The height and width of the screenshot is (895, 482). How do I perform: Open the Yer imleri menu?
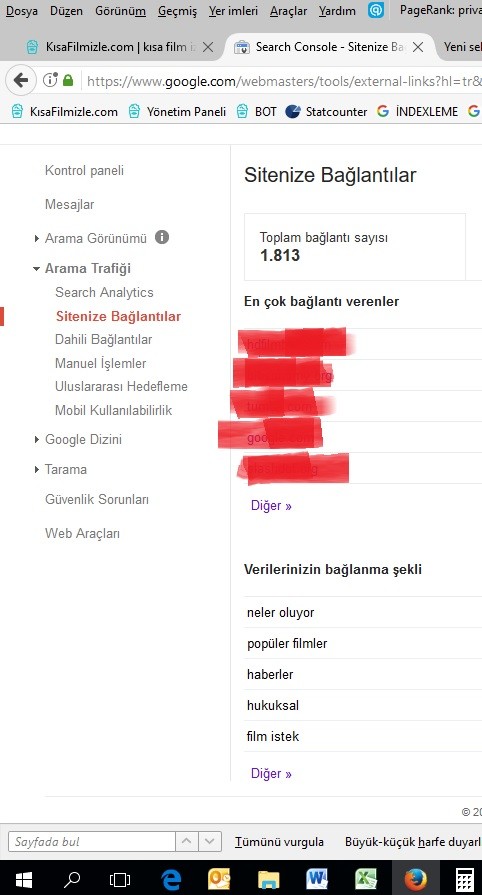(x=233, y=10)
